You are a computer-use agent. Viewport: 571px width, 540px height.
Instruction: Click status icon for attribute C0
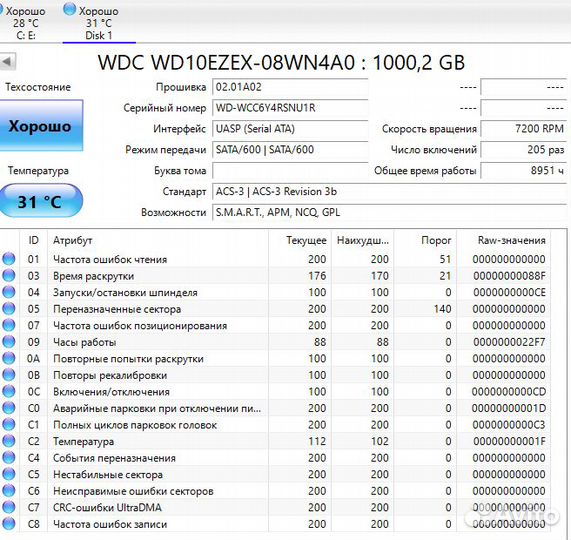9,408
